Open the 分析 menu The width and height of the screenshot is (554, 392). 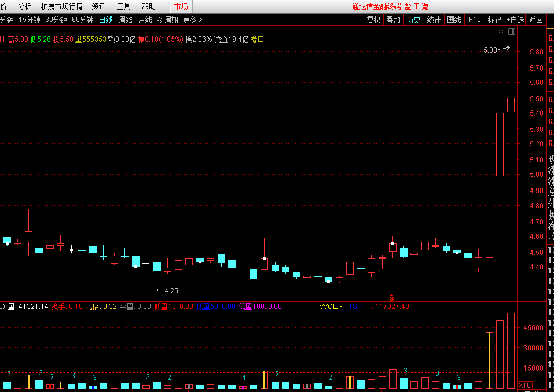point(24,6)
